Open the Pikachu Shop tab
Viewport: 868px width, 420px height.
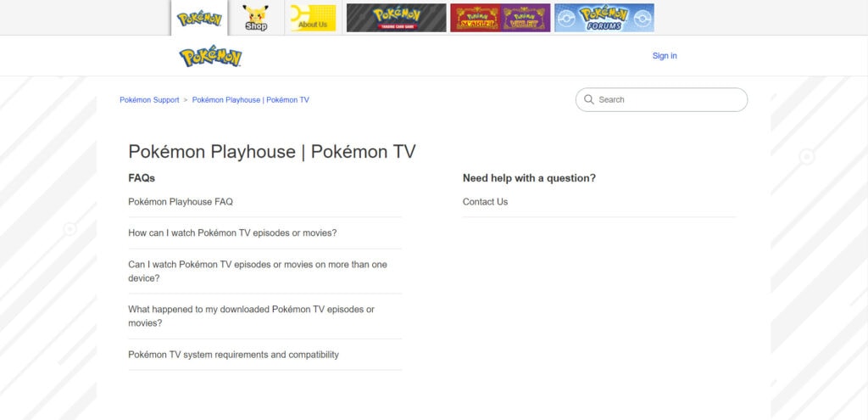[256, 18]
